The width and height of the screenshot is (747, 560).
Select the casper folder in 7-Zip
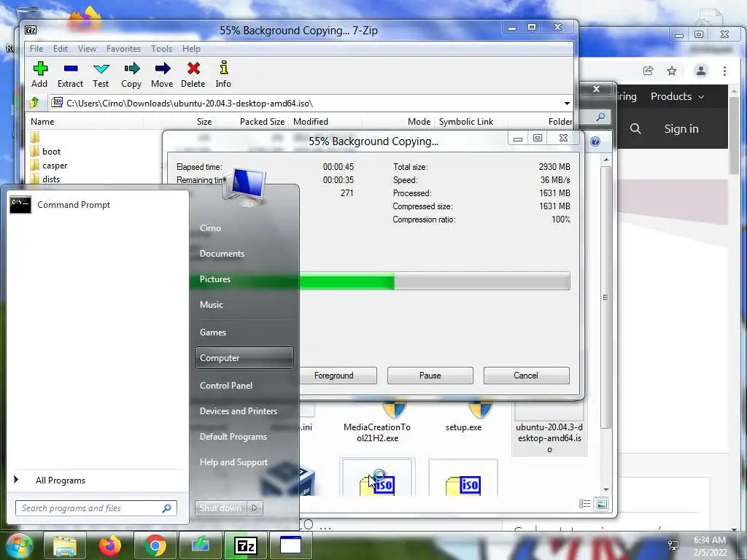(x=49, y=166)
